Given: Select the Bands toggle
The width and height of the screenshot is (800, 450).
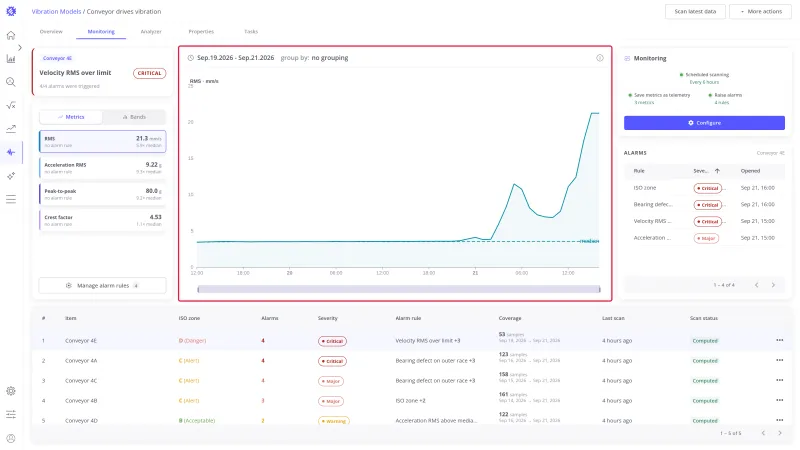Looking at the screenshot, I should (134, 117).
